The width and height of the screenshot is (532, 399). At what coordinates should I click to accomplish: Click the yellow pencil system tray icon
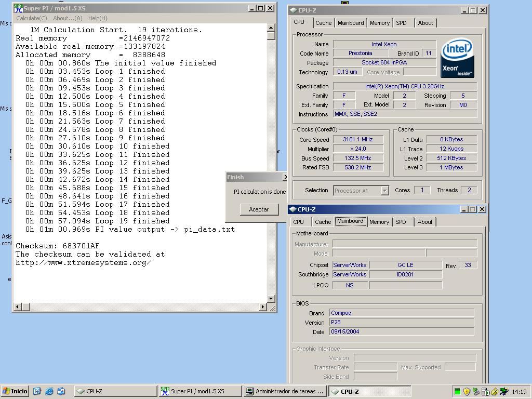[x=495, y=392]
